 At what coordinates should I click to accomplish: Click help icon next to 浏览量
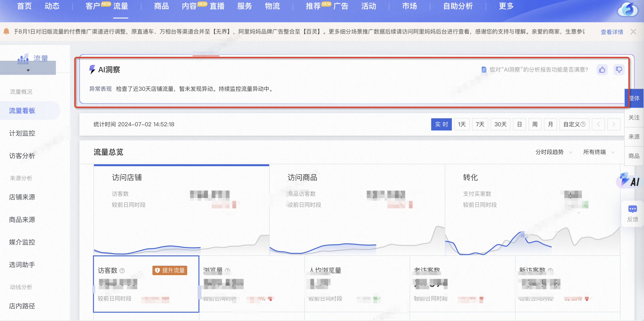point(228,270)
